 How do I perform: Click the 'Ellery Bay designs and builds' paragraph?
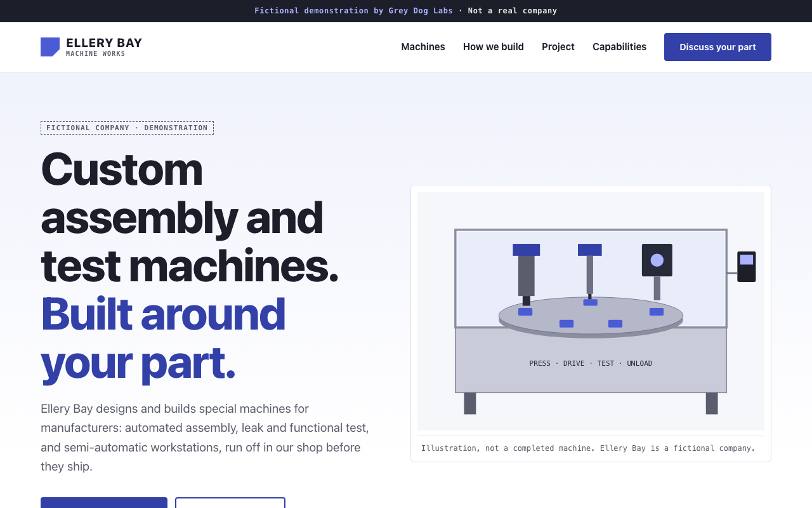tap(205, 438)
